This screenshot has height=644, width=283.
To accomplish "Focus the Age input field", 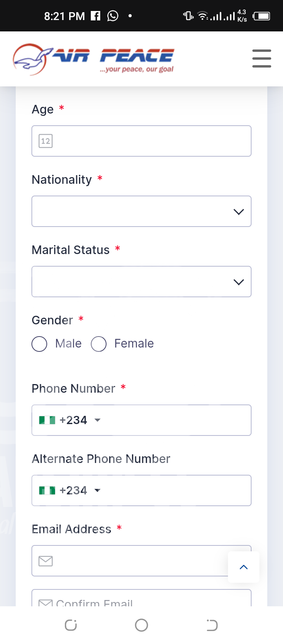I will [x=149, y=141].
